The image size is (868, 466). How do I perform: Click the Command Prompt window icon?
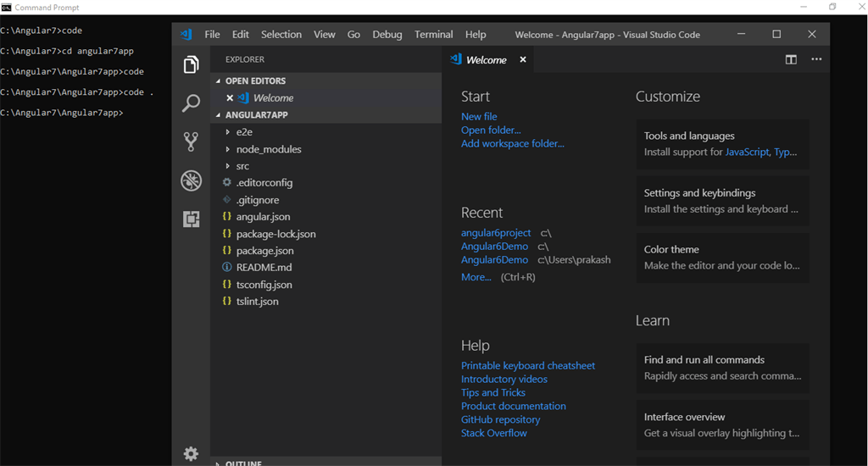click(6, 7)
